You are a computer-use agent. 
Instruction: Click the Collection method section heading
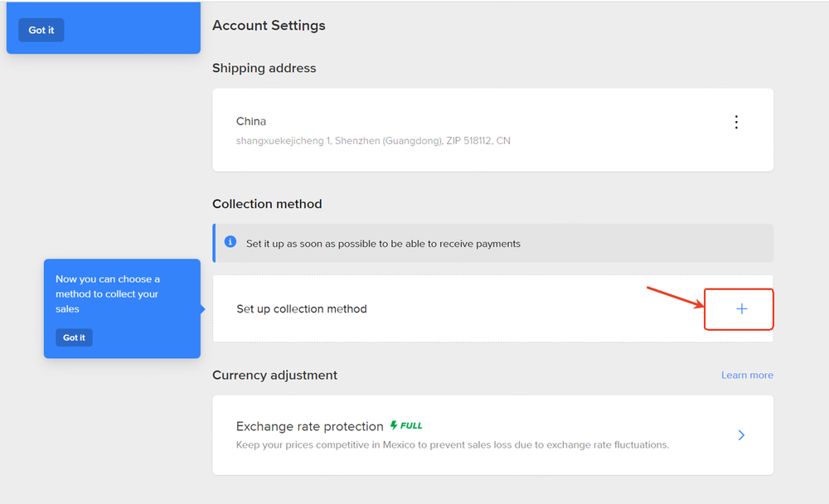tap(267, 204)
